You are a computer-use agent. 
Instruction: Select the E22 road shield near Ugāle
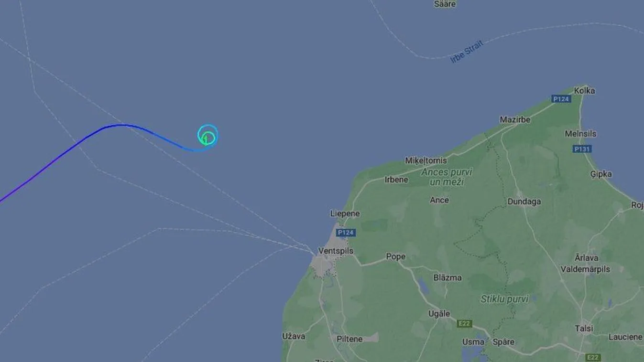464,324
